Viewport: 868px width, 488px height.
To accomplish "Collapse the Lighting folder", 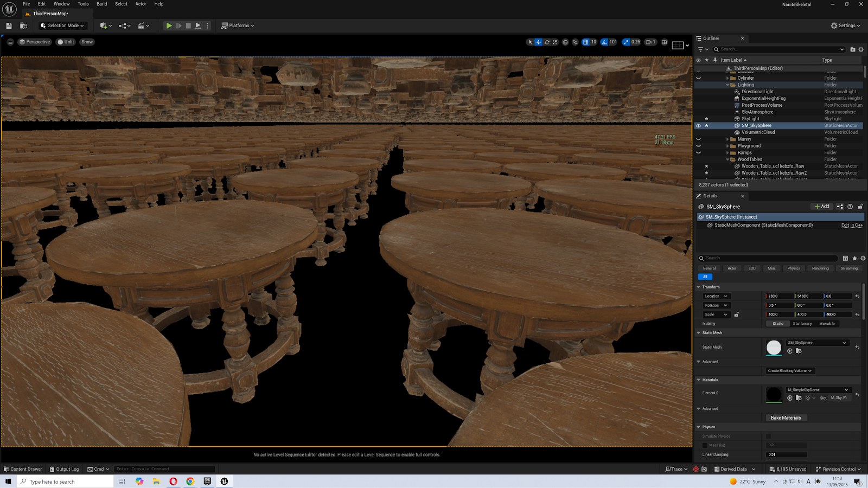I will click(x=727, y=85).
